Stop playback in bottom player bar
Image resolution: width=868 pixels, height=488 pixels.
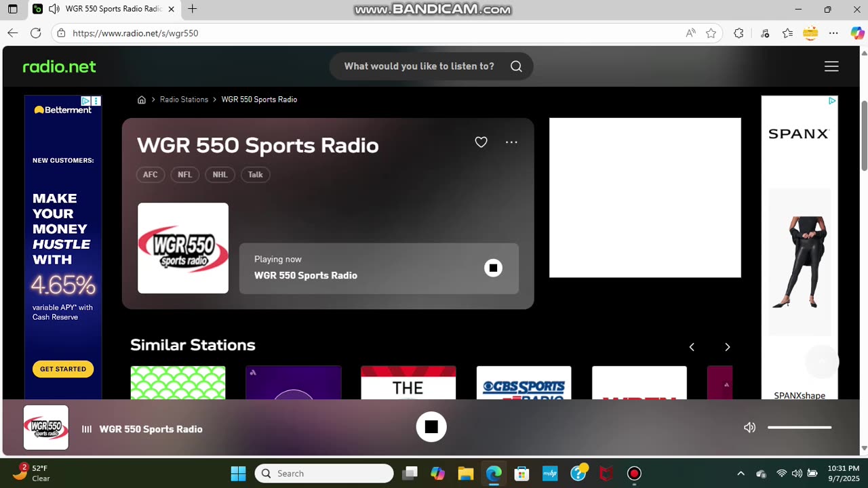coord(431,427)
